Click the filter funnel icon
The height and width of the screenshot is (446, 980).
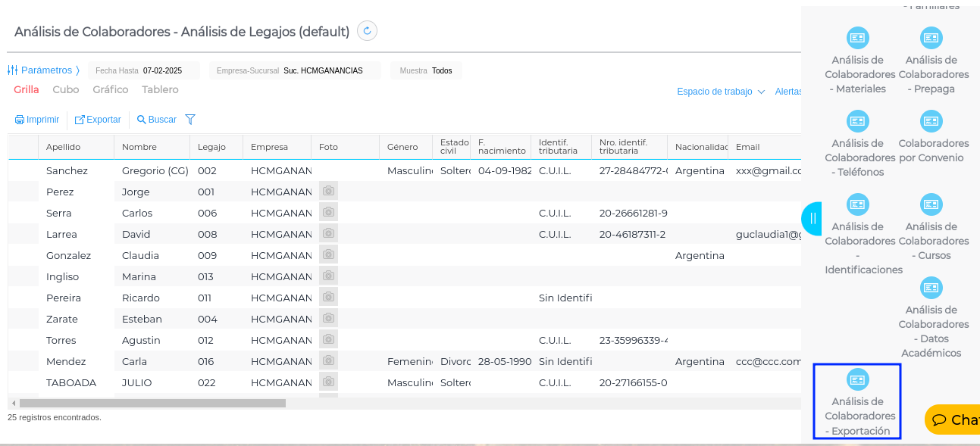(x=190, y=120)
